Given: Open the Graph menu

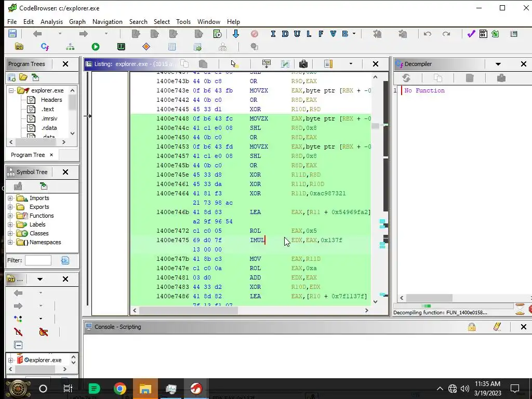Looking at the screenshot, I should (x=77, y=22).
